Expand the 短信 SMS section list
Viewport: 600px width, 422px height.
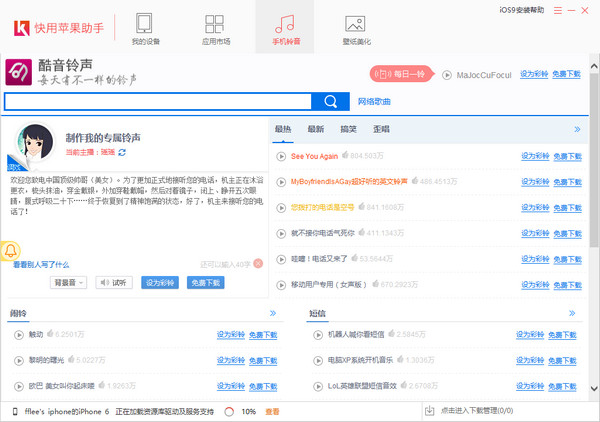tap(576, 313)
